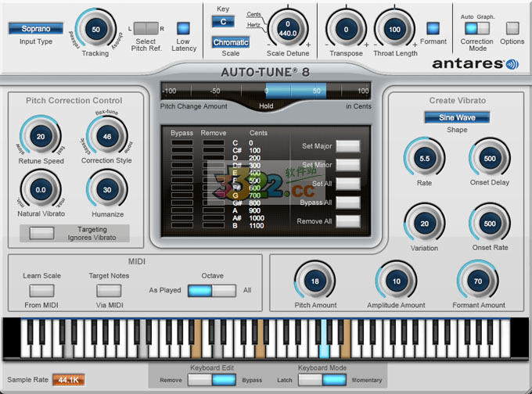Toggle Remove box for note A#

coord(214,218)
